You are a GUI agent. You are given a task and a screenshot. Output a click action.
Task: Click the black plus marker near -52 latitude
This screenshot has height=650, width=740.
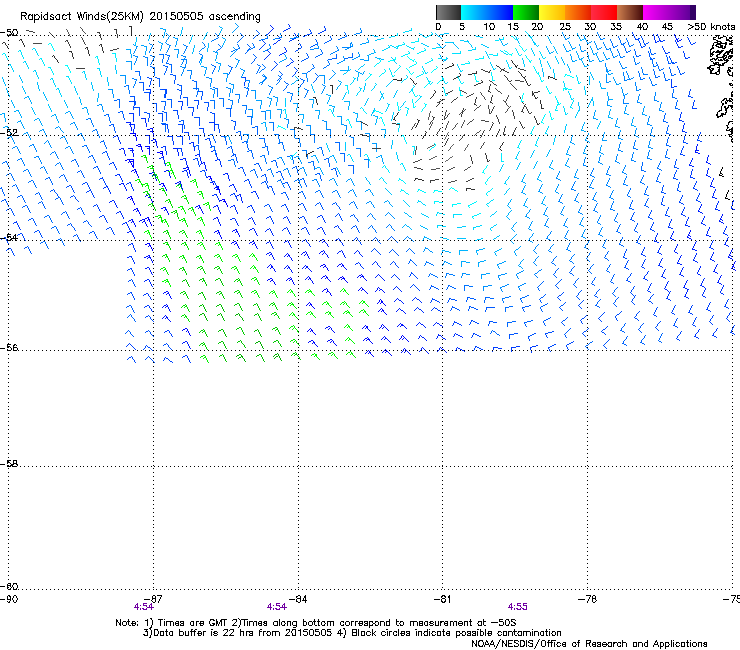376,148
